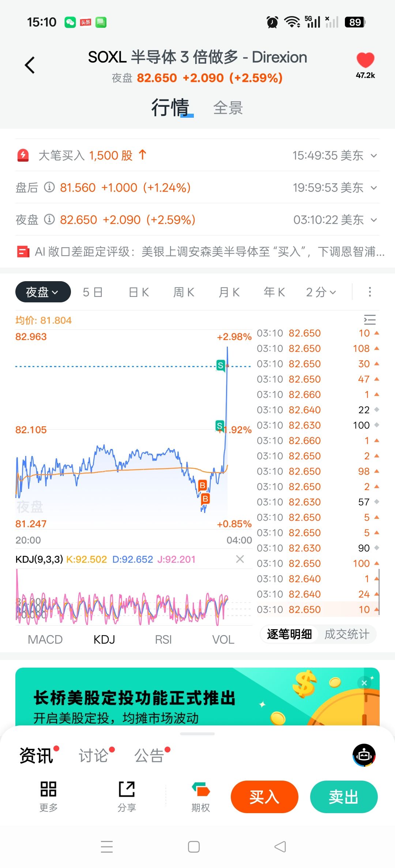Viewport: 395px width, 868px height.
Task: Open the 长桥美股定投功能正式推出 banner
Action: click(197, 697)
